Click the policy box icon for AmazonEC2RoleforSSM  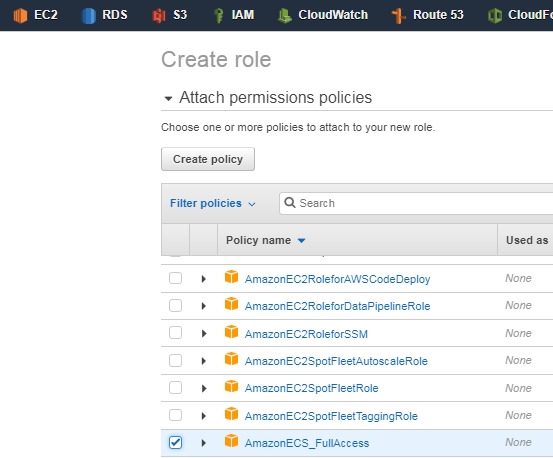coord(231,331)
